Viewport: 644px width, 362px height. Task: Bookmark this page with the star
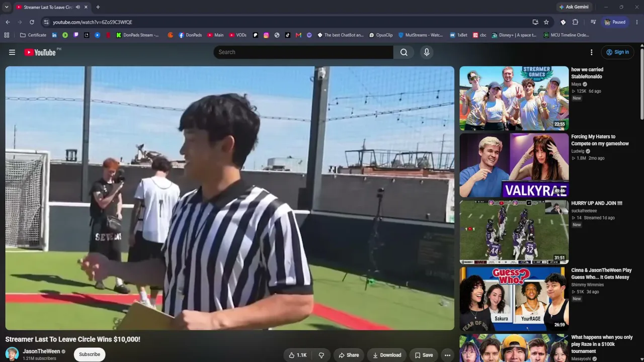(546, 22)
